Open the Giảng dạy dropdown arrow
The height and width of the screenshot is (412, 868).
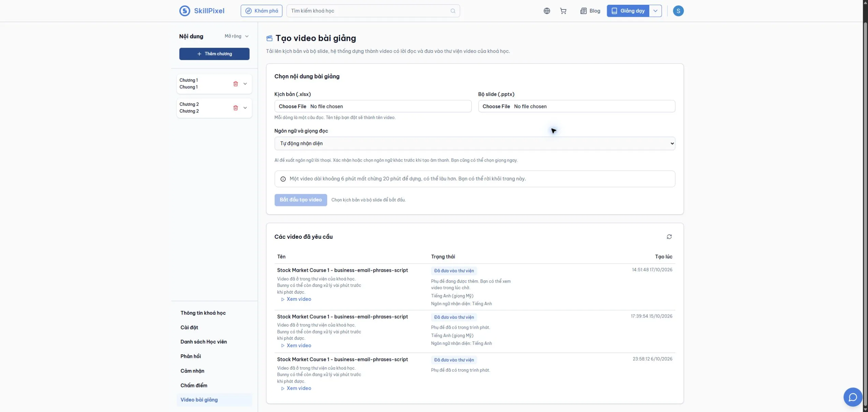pos(655,11)
